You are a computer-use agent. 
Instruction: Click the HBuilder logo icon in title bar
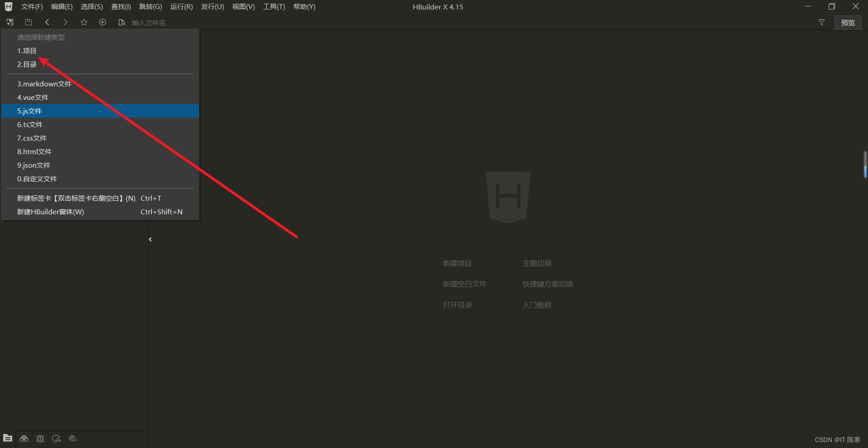9,7
